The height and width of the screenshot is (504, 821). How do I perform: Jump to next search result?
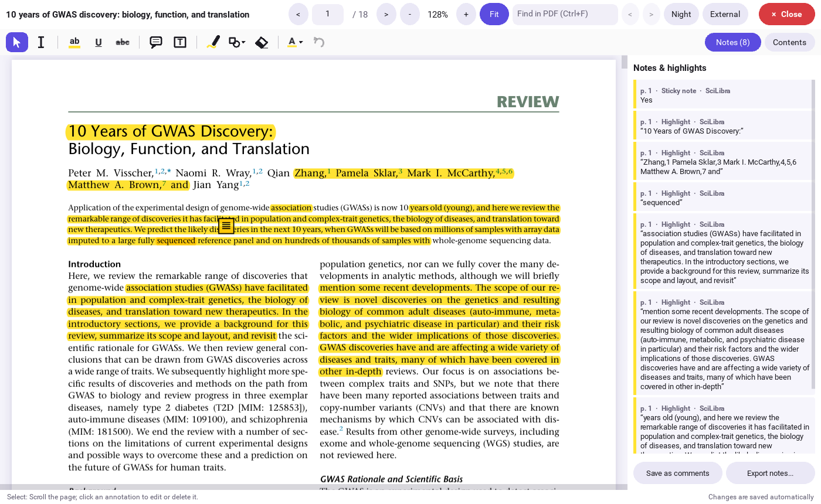tap(652, 14)
